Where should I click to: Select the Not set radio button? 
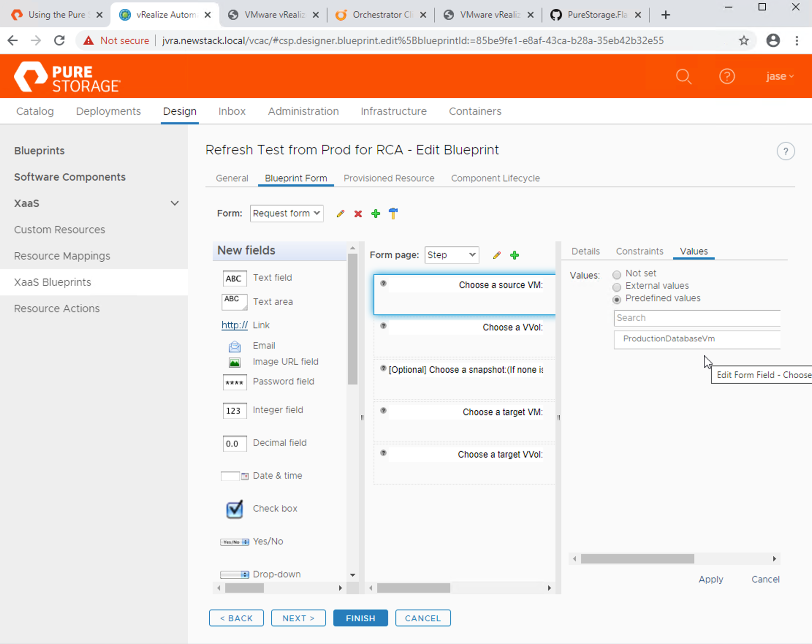(x=617, y=274)
